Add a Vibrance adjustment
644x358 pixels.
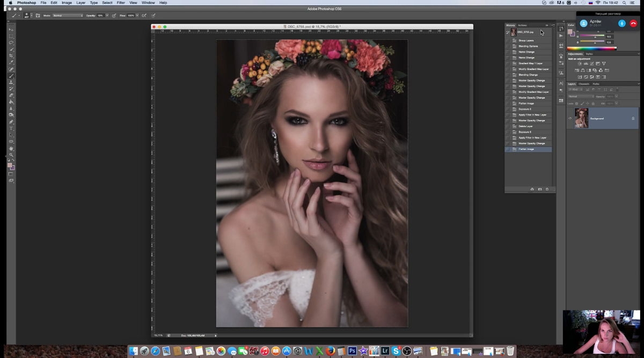[x=604, y=63]
